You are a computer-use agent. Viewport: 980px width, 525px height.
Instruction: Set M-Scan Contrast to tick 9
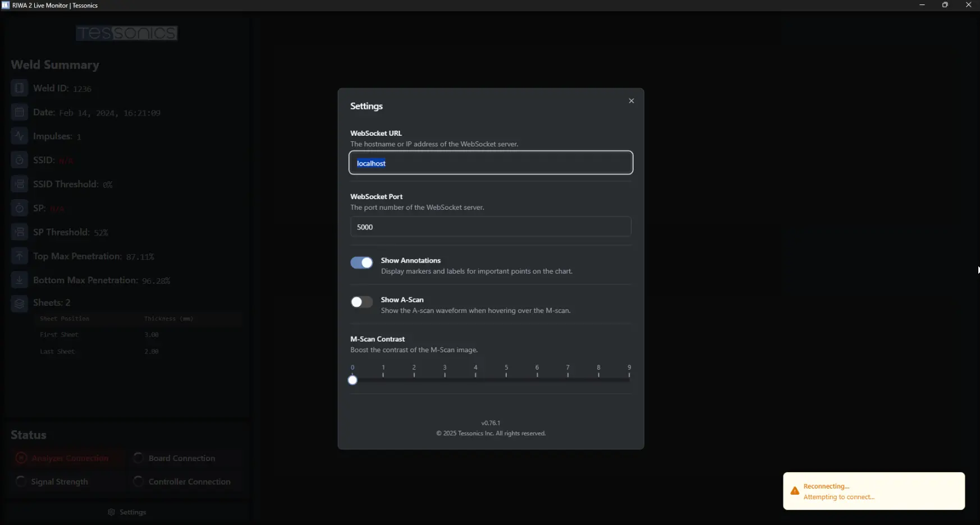pyautogui.click(x=629, y=380)
